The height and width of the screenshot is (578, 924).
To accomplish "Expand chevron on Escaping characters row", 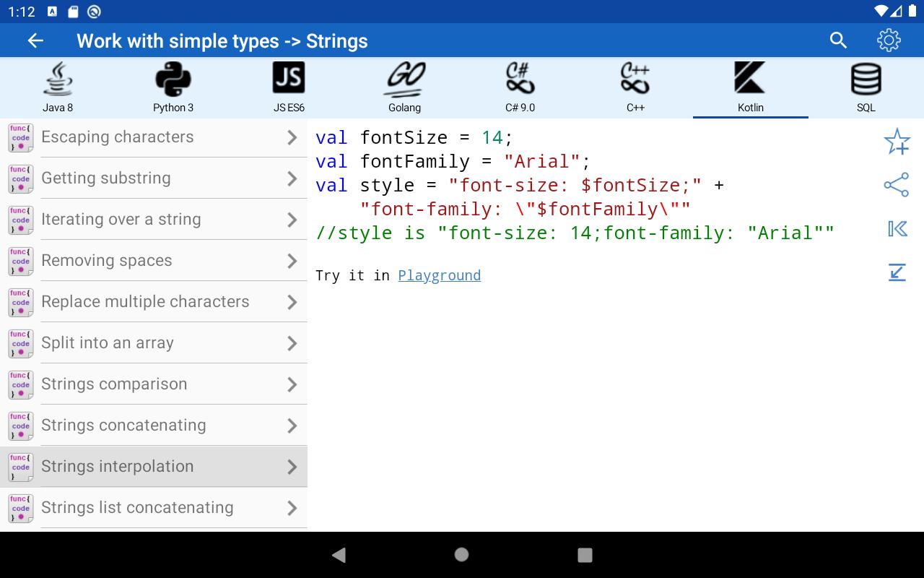I will 292,137.
